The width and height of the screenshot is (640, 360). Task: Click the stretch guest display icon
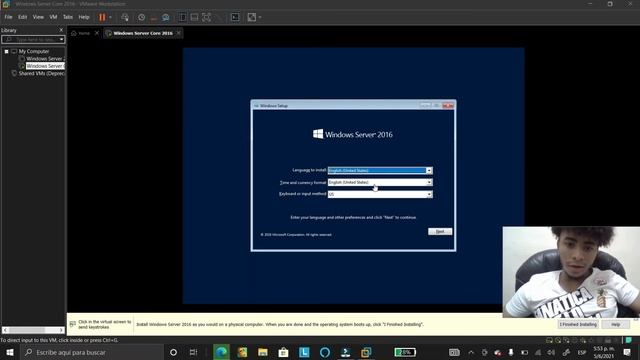pos(252,17)
